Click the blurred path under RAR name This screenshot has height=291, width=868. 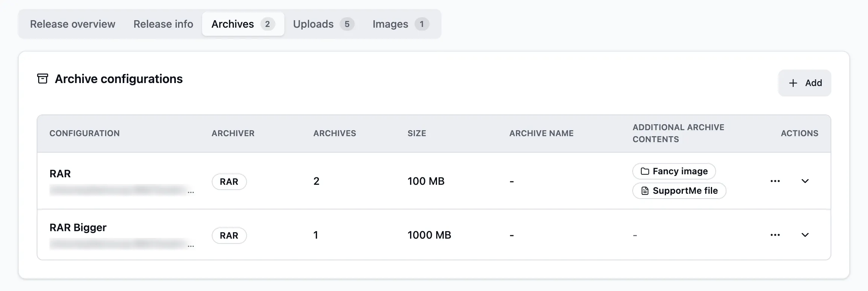122,190
